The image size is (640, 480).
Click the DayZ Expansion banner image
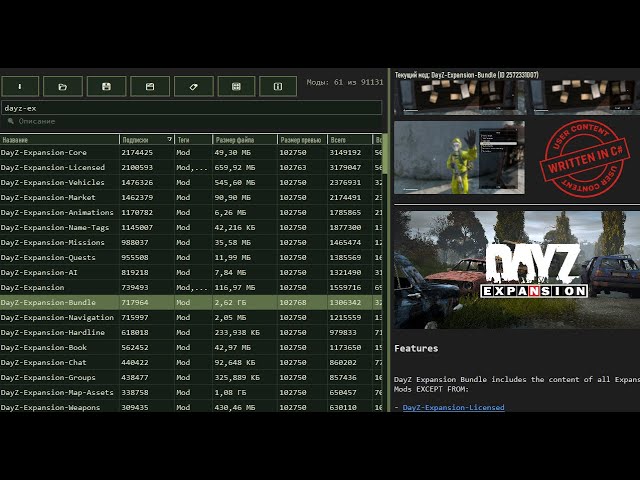pyautogui.click(x=517, y=270)
